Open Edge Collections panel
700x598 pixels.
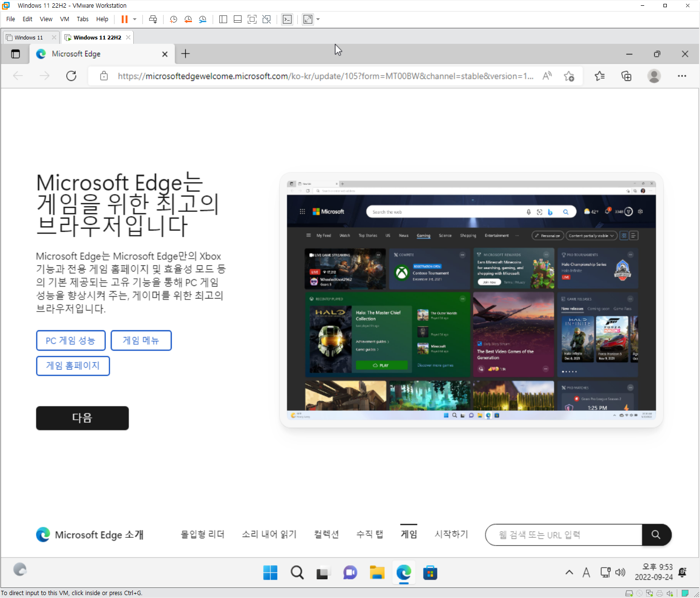point(626,76)
